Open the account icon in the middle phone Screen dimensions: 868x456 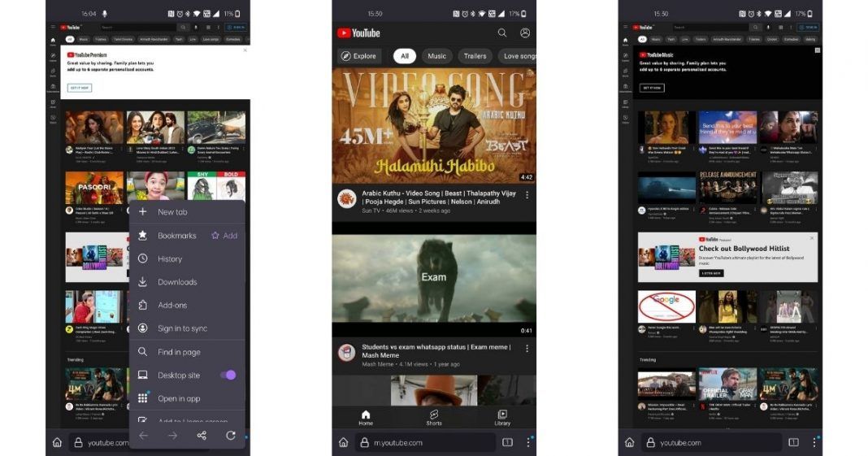point(525,33)
